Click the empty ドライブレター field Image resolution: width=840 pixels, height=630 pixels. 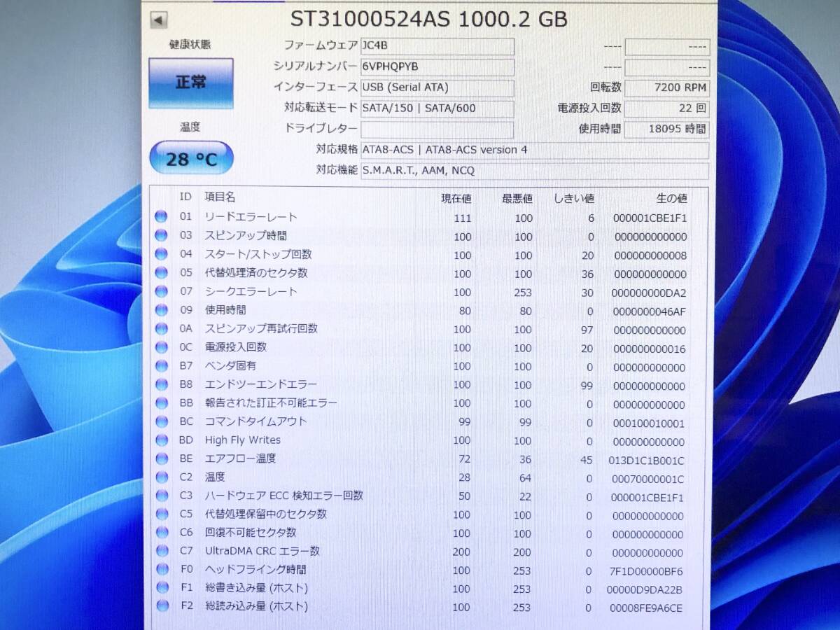coord(437,129)
